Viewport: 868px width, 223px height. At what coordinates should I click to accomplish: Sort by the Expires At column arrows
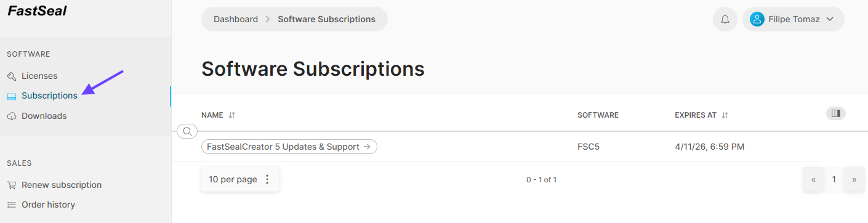tap(725, 115)
